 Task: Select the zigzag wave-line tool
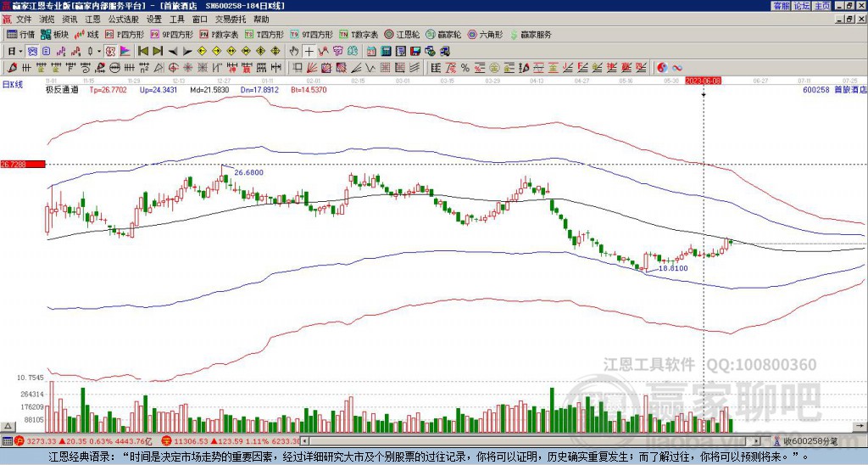click(370, 68)
